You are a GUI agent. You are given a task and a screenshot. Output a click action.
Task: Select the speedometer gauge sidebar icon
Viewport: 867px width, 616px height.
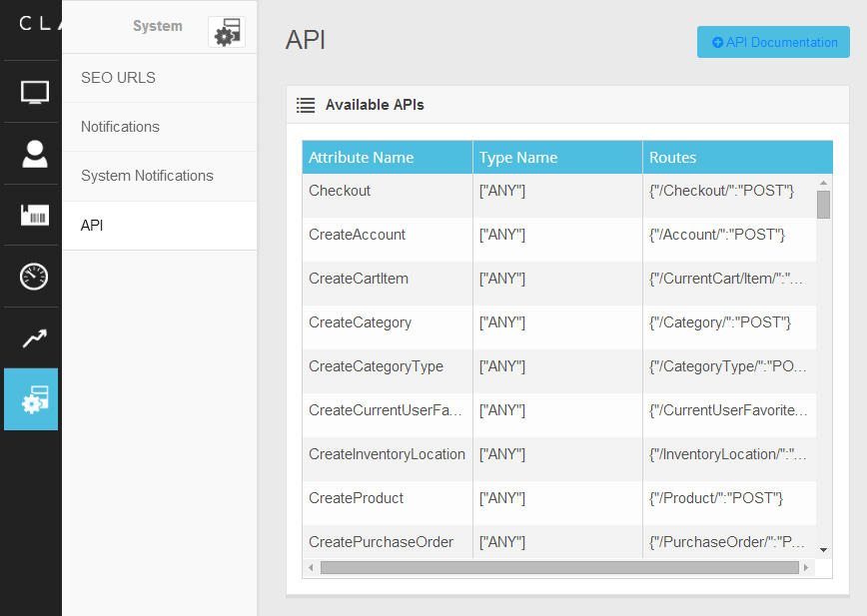pyautogui.click(x=34, y=277)
